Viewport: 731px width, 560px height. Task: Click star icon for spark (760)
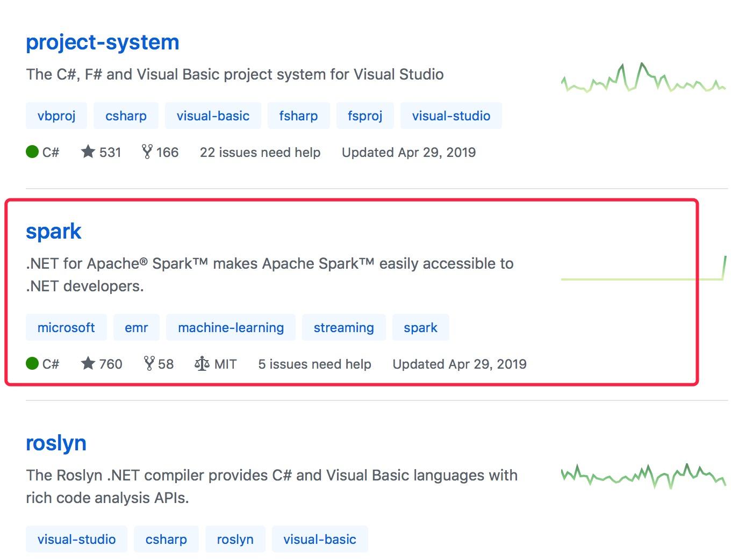click(88, 363)
